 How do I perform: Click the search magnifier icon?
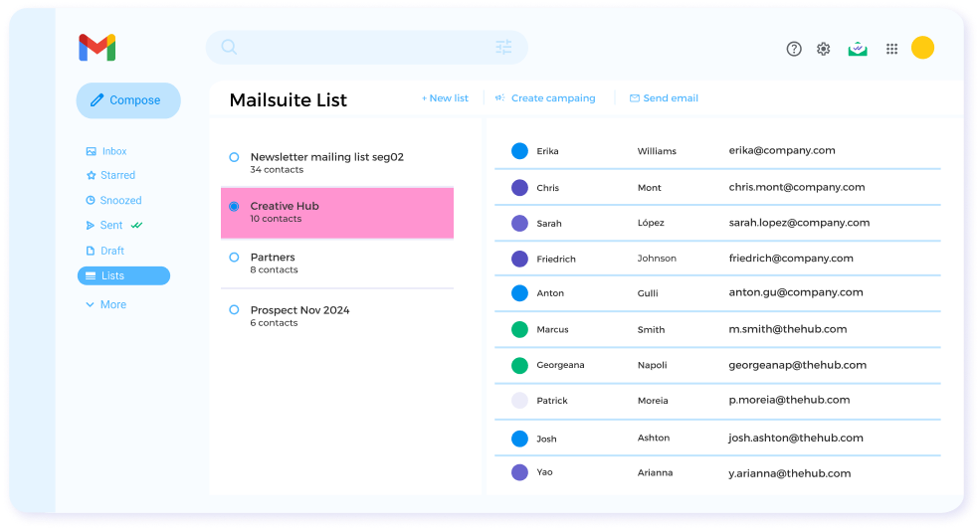[x=229, y=47]
